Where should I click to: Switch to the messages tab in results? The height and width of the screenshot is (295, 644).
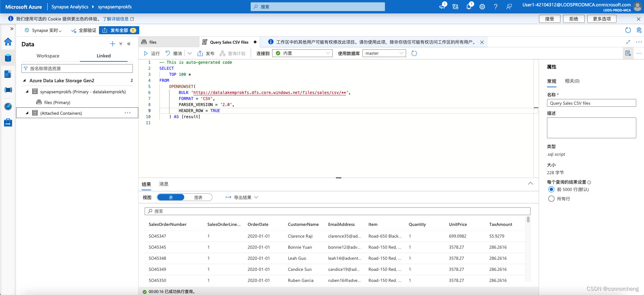(164, 184)
